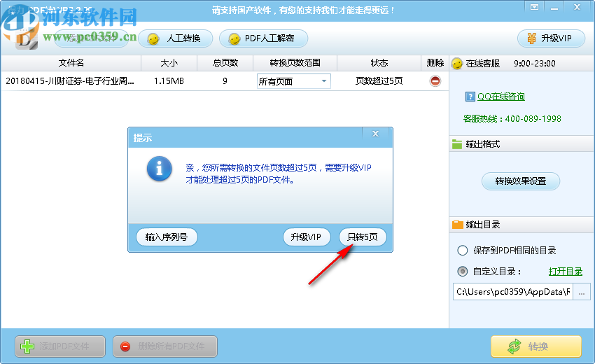Viewport: 595px width, 364px height.
Task: Select 自定义目录 radio option
Action: [462, 272]
